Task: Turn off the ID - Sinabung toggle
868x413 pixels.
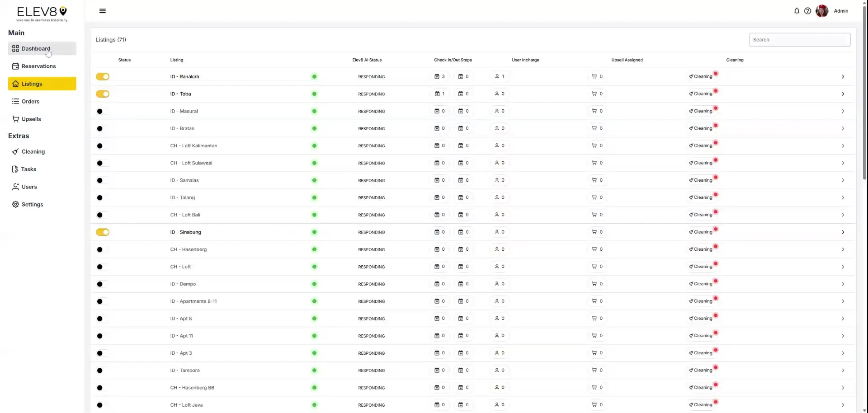Action: coord(103,232)
